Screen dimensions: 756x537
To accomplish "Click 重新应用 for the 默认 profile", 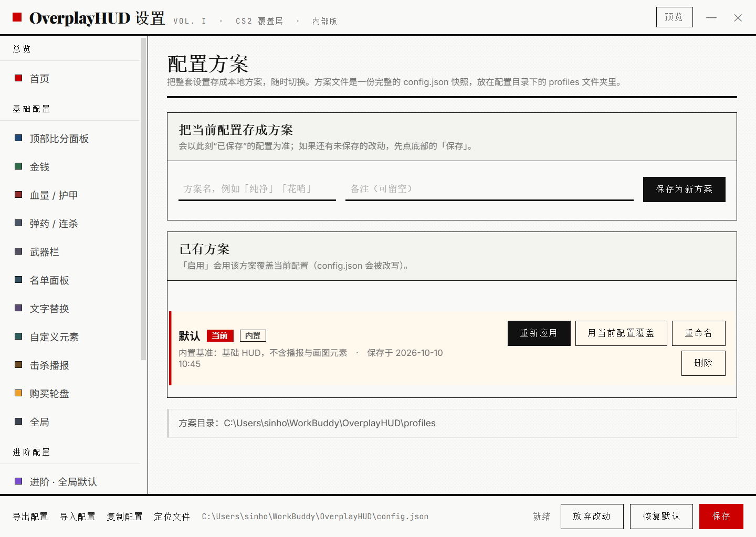I will point(539,333).
